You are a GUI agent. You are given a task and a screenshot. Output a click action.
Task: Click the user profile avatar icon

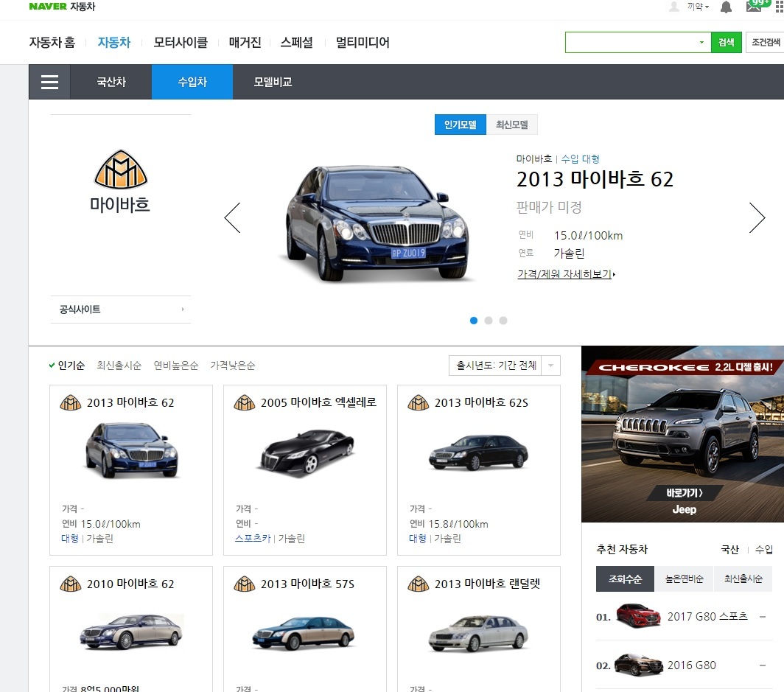tap(674, 7)
